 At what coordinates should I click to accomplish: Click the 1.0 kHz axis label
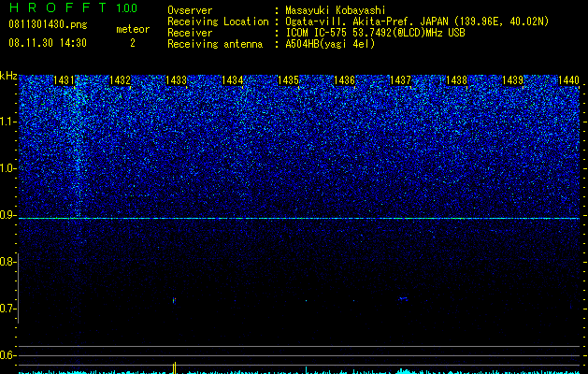(x=7, y=168)
